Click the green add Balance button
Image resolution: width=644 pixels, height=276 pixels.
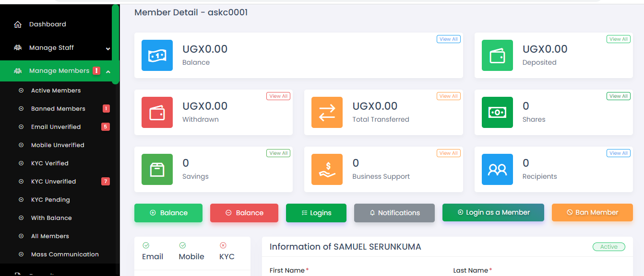point(168,213)
